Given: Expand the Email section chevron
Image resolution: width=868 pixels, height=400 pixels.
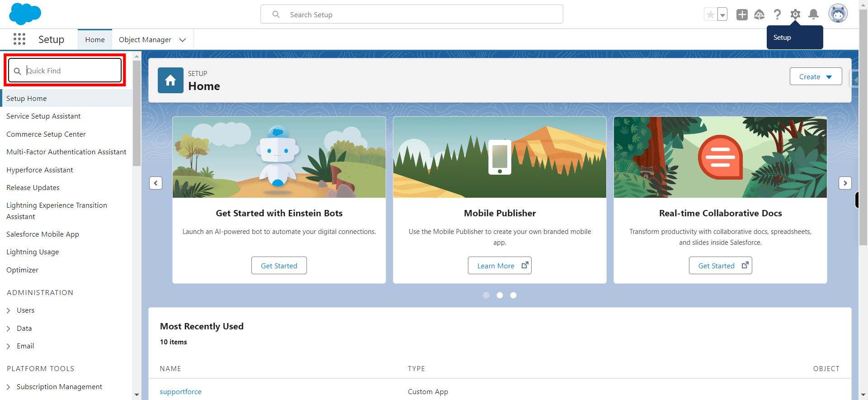Looking at the screenshot, I should click(x=8, y=346).
